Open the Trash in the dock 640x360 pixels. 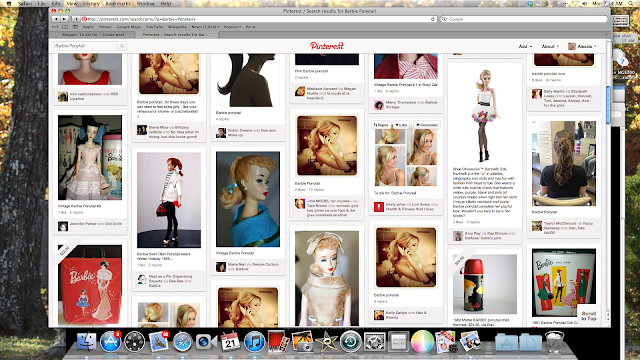[554, 341]
